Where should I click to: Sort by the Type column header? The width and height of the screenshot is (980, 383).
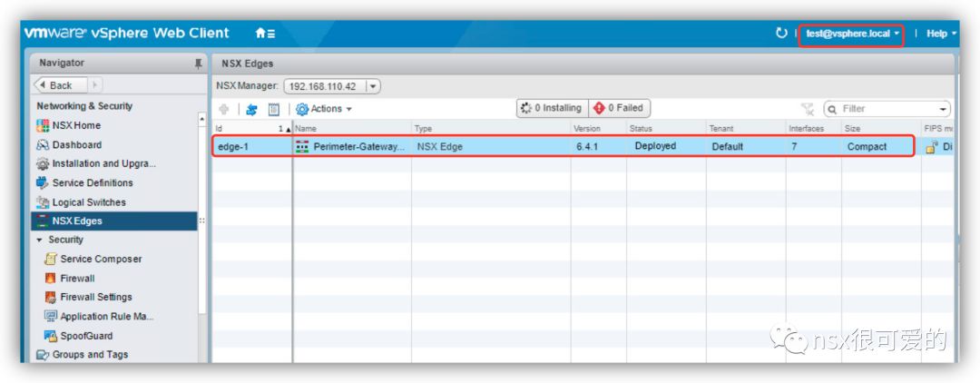[491, 128]
